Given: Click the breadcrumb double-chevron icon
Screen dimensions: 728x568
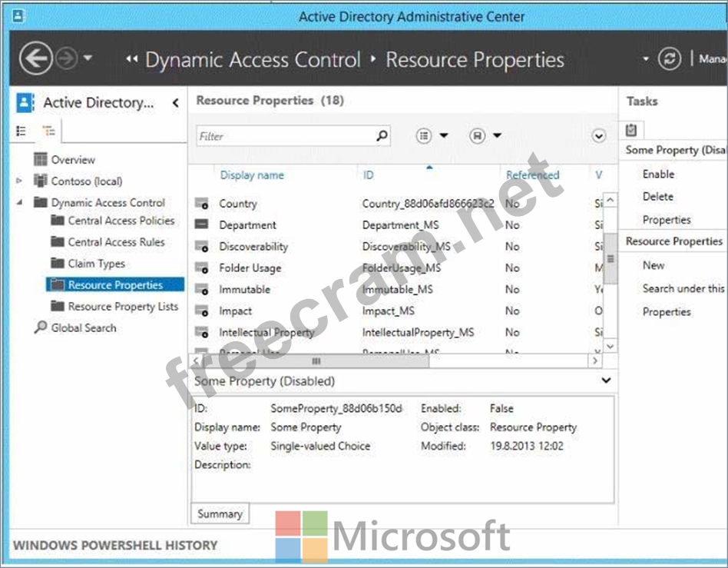Looking at the screenshot, I should pyautogui.click(x=132, y=58).
